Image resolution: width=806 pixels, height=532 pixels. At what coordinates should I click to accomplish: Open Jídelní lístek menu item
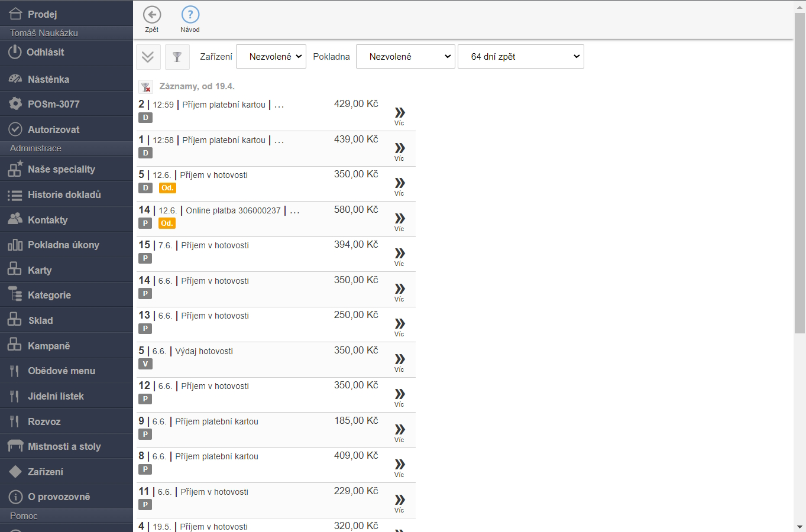pos(56,396)
